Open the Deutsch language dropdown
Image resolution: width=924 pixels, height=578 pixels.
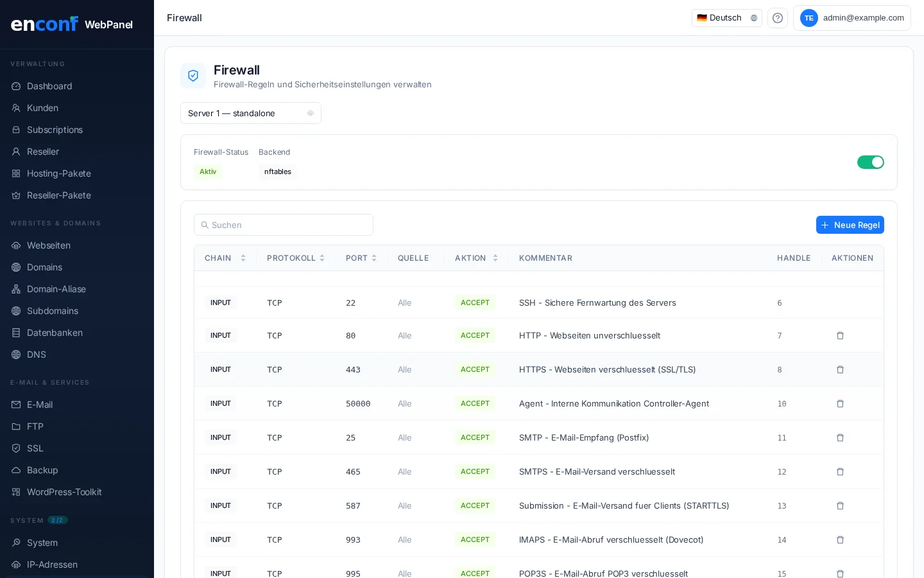tap(726, 18)
